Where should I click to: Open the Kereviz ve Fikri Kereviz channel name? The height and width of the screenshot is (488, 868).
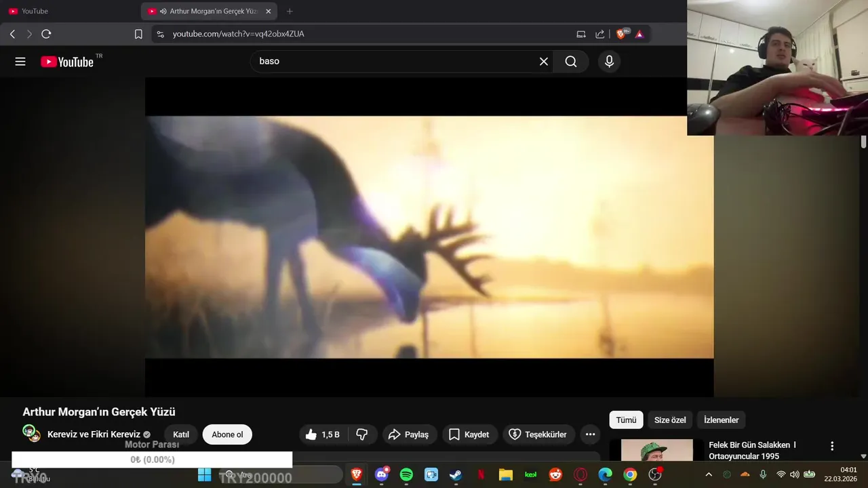(94, 434)
